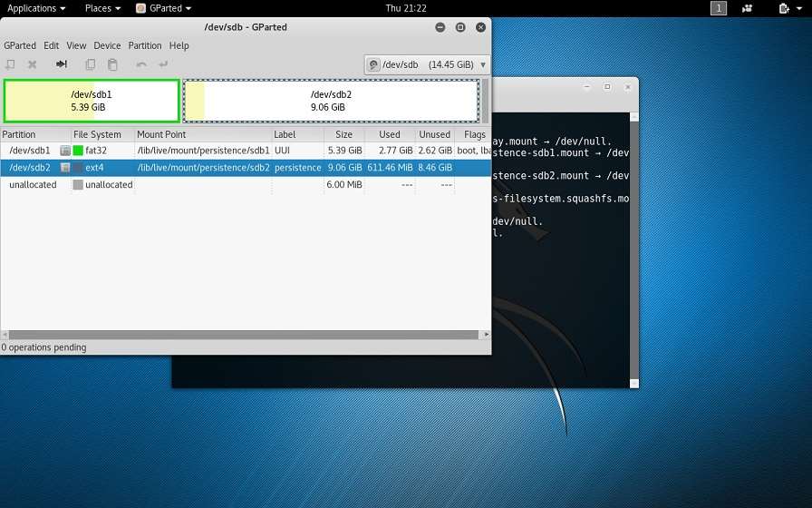
Task: Click the workspace indicator 1 in top panel
Action: [719, 8]
